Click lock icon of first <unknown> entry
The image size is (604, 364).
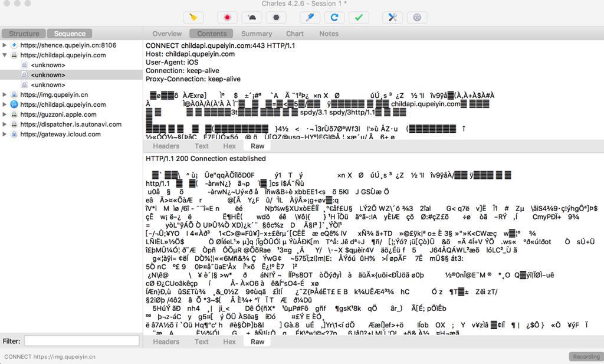click(x=24, y=65)
